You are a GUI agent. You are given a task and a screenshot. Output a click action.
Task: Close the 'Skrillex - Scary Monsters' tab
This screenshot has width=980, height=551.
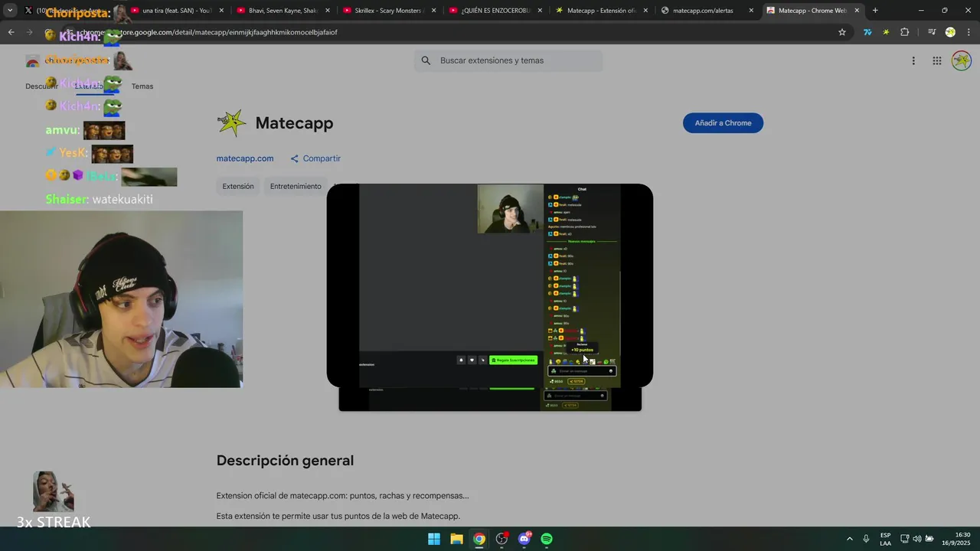click(433, 11)
